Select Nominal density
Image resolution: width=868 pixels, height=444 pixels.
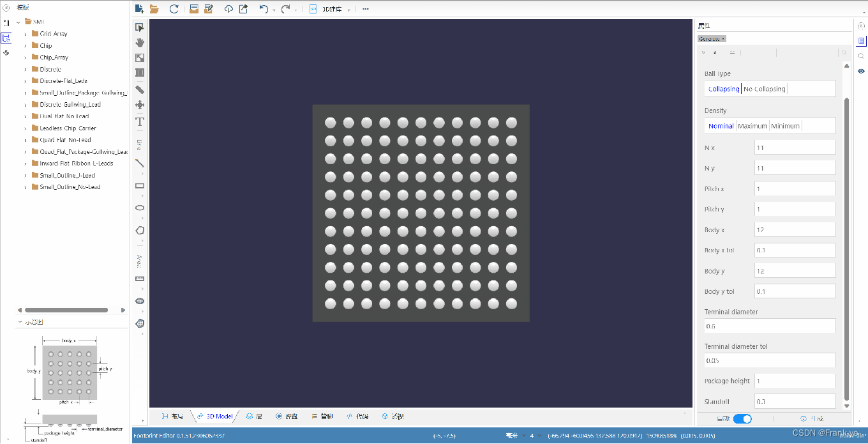tap(721, 126)
